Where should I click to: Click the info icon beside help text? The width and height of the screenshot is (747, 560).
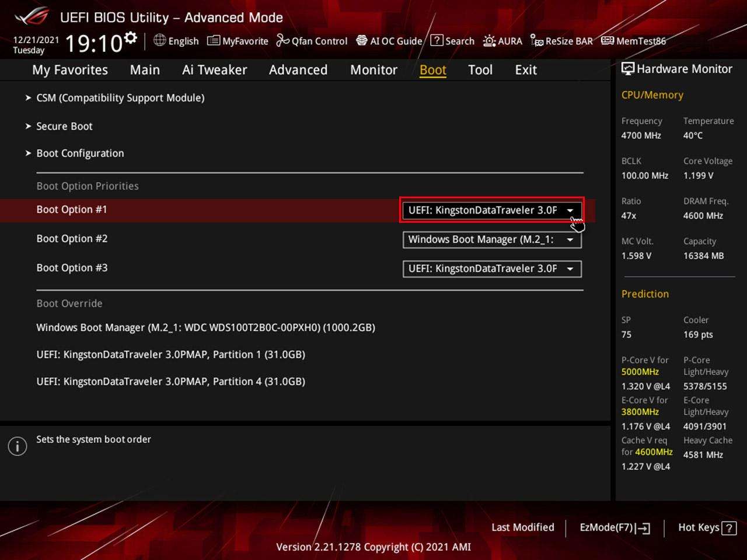[x=18, y=446]
